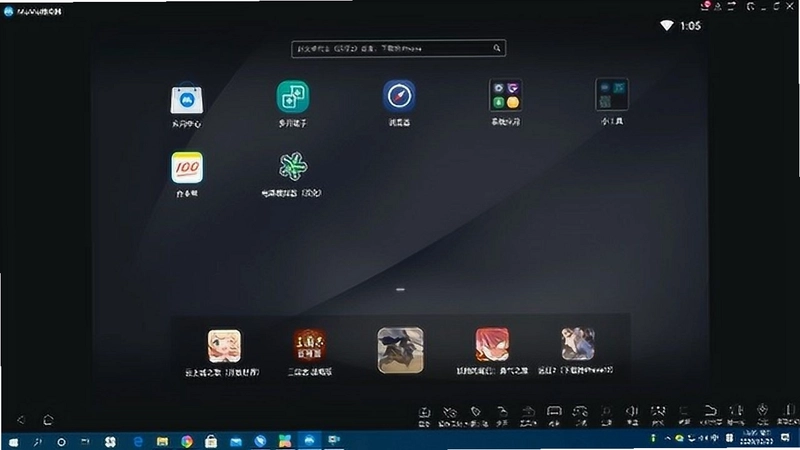800x450 pixels.
Task: Open the compass Browser app
Action: (399, 95)
